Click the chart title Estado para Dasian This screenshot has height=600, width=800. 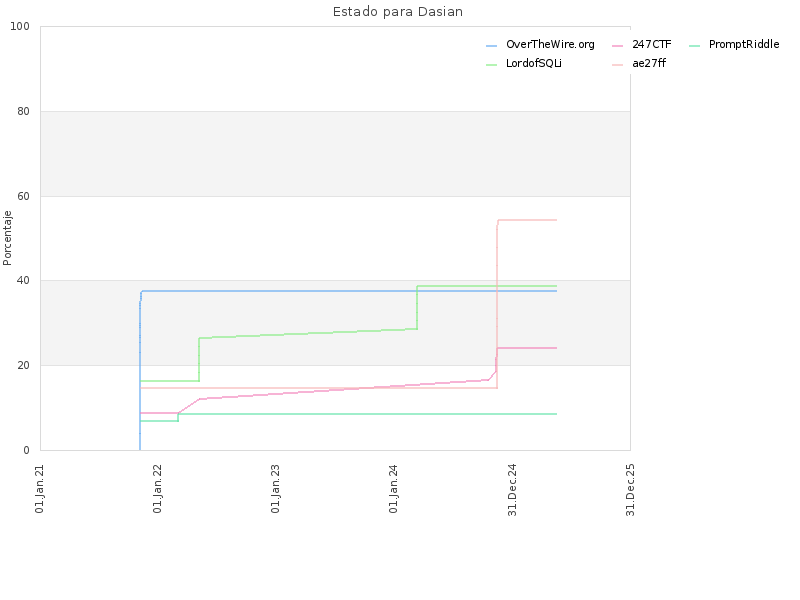coord(397,12)
